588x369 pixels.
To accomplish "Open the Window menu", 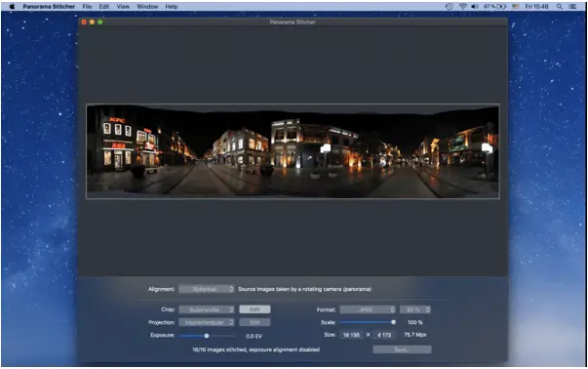I will (x=147, y=7).
